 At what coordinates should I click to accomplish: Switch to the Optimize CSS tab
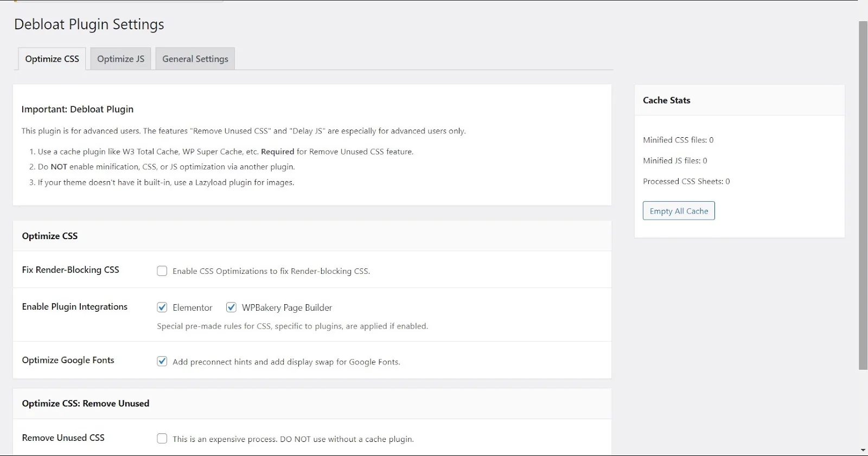coord(52,59)
